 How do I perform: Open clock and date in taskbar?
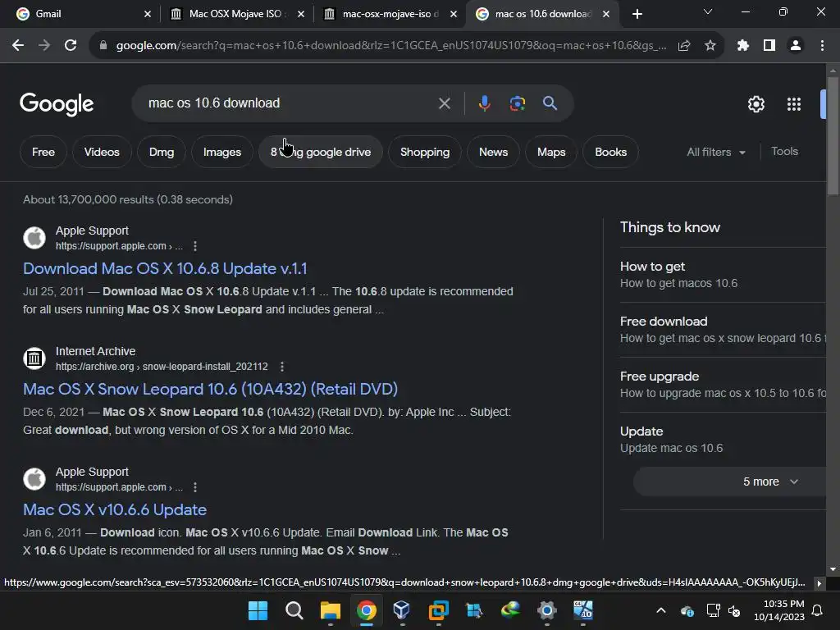778,610
